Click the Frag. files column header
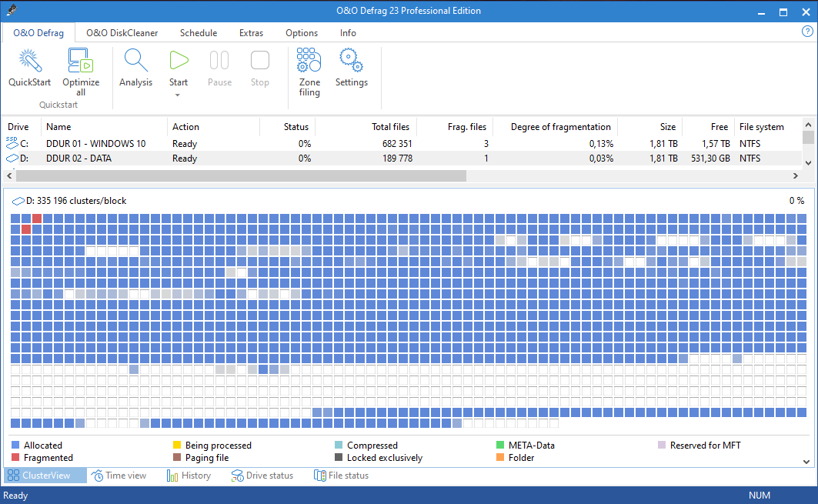818x504 pixels. [466, 127]
